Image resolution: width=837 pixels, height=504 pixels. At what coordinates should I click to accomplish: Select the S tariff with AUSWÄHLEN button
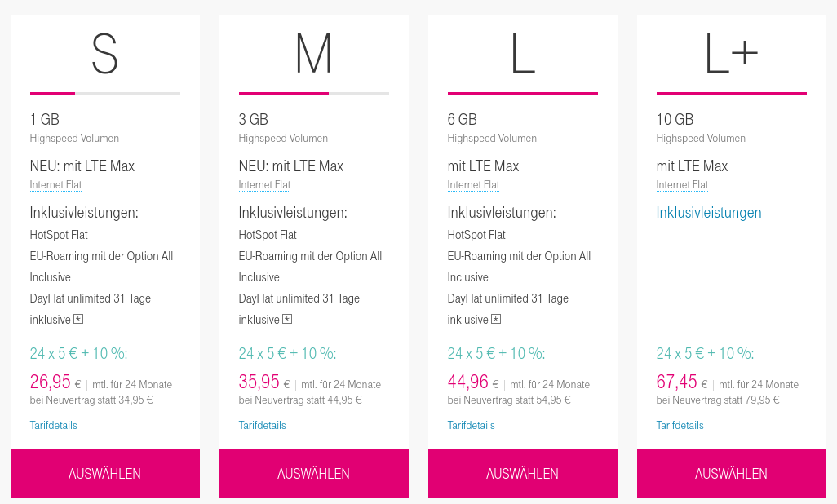click(105, 474)
